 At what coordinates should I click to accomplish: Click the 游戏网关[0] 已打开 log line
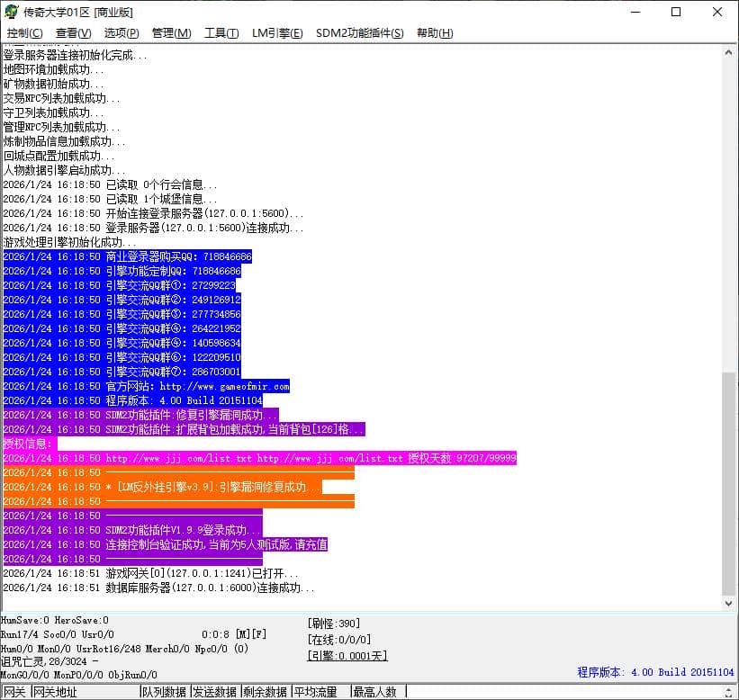tap(150, 574)
